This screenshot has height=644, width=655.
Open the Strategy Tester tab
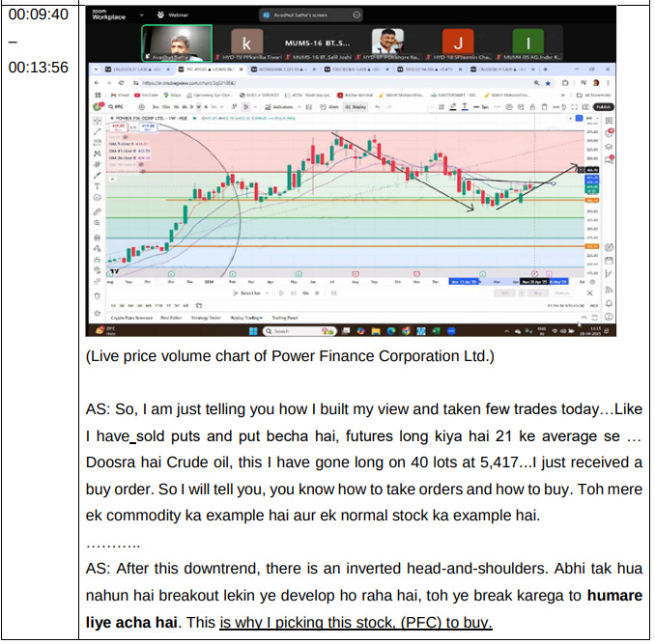[x=206, y=318]
